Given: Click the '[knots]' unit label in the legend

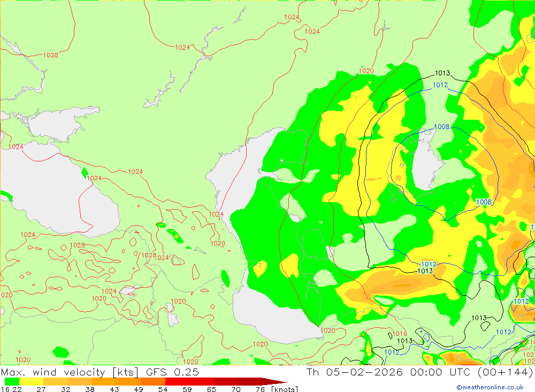Looking at the screenshot, I should pos(285,389).
